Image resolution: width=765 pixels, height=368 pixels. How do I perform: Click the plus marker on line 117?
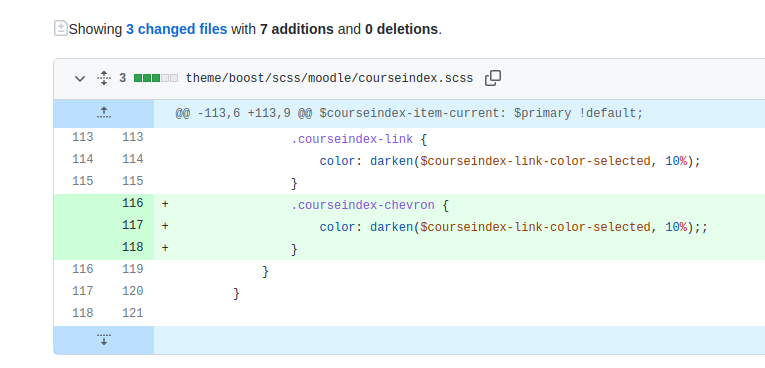(165, 225)
